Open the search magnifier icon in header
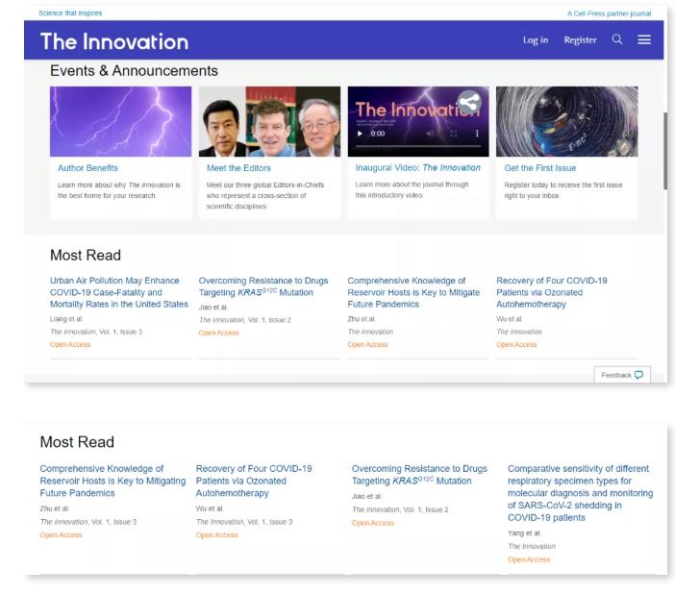Image resolution: width=700 pixels, height=594 pixels. pos(617,39)
